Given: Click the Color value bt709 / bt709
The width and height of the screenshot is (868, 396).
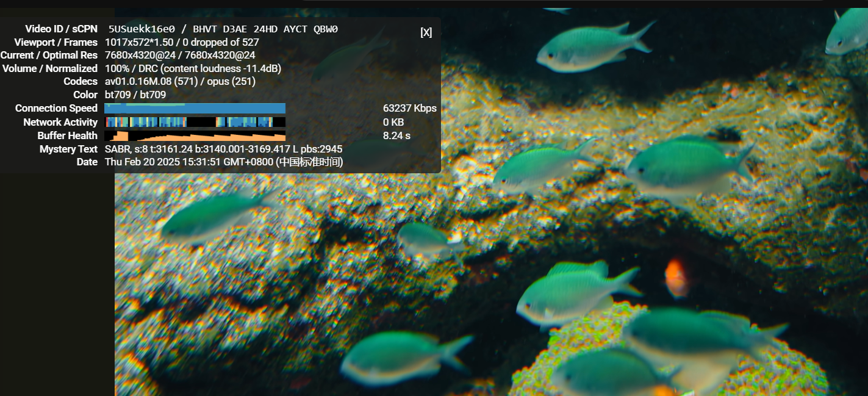Looking at the screenshot, I should 135,95.
